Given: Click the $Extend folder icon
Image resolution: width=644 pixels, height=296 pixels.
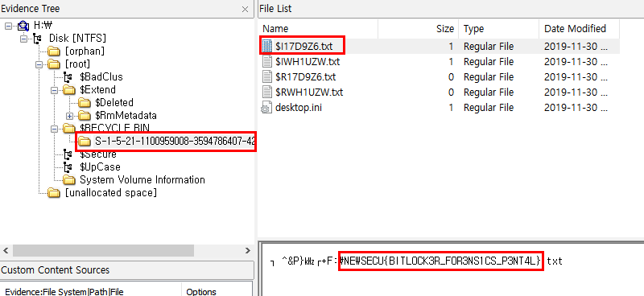Looking at the screenshot, I should coord(68,90).
